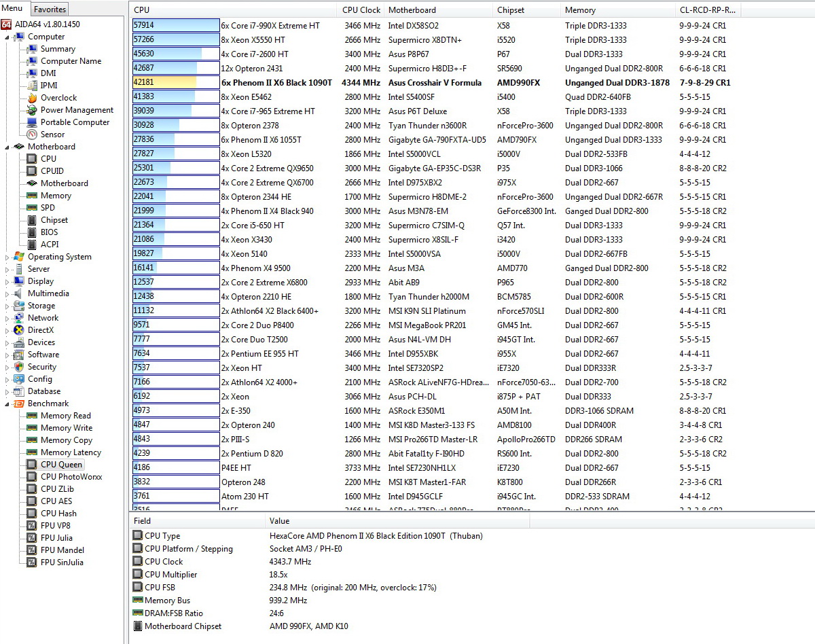Sort by the Motherboard column header
Viewport: 815px width, 644px height.
coord(437,10)
